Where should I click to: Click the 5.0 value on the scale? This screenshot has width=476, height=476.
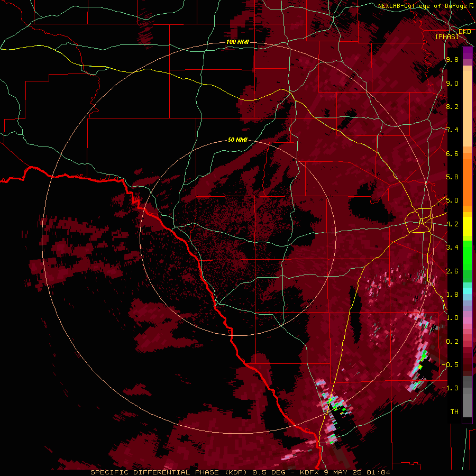click(452, 200)
